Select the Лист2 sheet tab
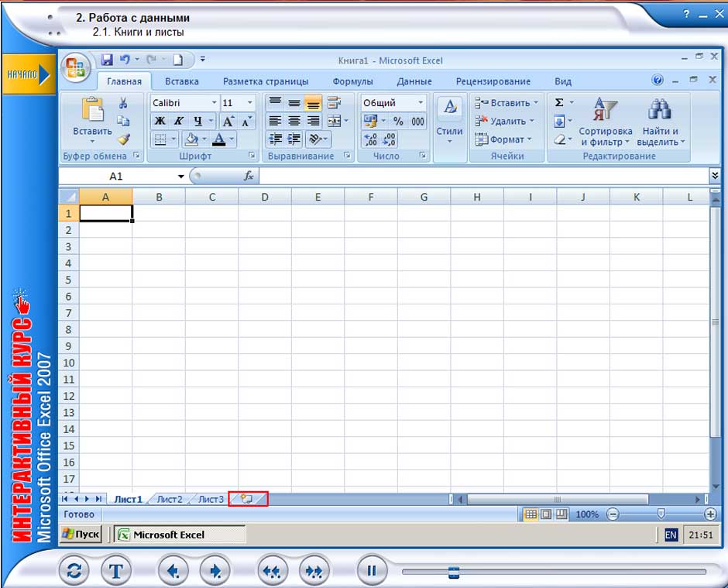 coord(170,500)
